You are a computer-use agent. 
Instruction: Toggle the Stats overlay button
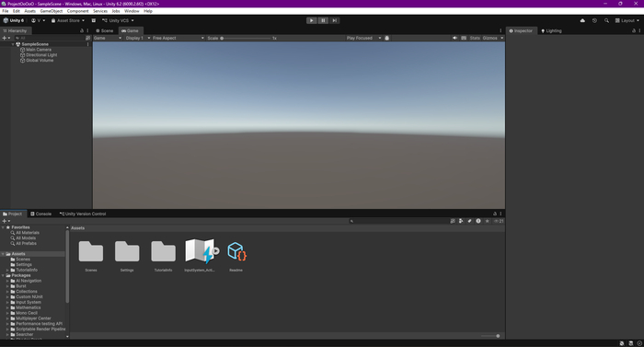click(475, 38)
